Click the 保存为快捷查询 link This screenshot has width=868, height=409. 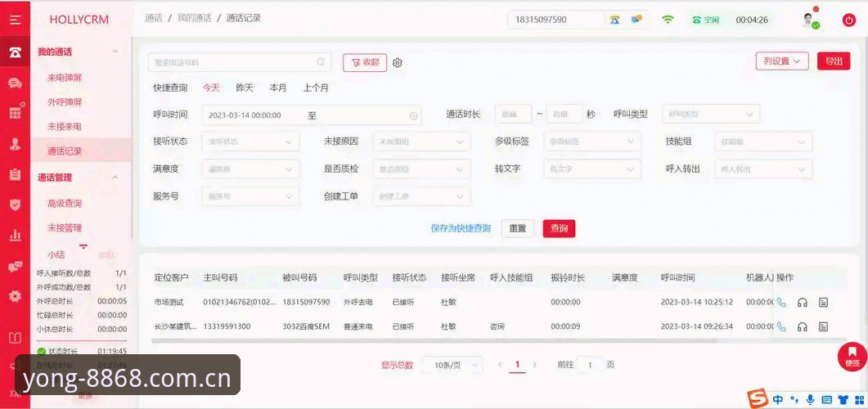pyautogui.click(x=461, y=228)
